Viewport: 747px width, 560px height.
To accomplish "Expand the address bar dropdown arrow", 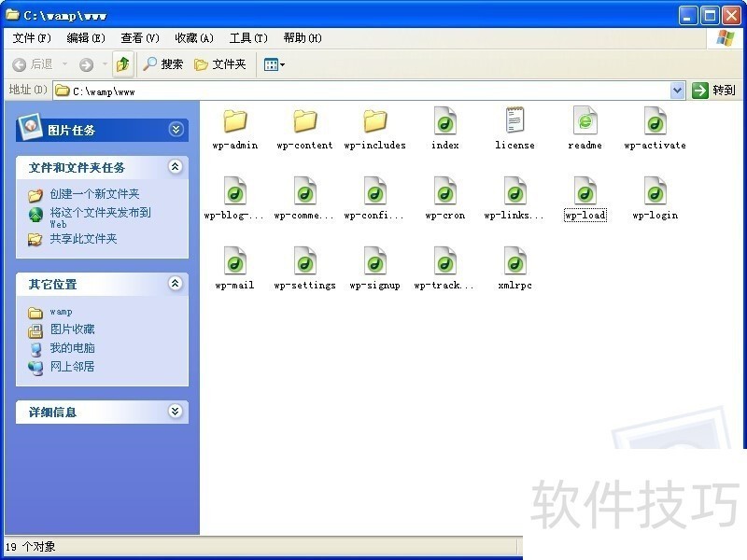I will click(x=677, y=90).
